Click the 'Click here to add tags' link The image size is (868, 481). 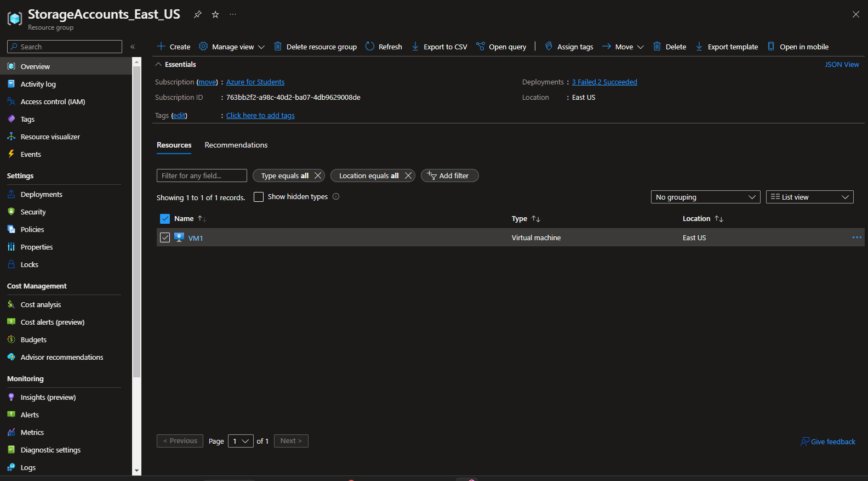click(260, 115)
